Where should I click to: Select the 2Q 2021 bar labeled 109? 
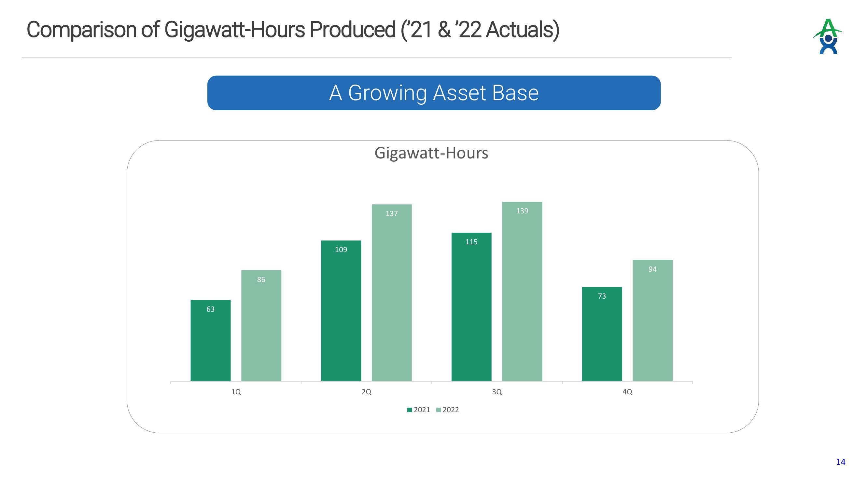(x=341, y=311)
